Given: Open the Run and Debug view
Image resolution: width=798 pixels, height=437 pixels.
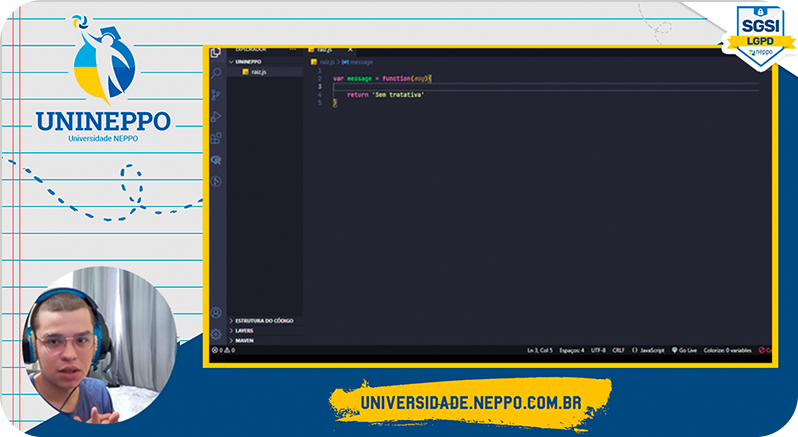Looking at the screenshot, I should pos(216,116).
